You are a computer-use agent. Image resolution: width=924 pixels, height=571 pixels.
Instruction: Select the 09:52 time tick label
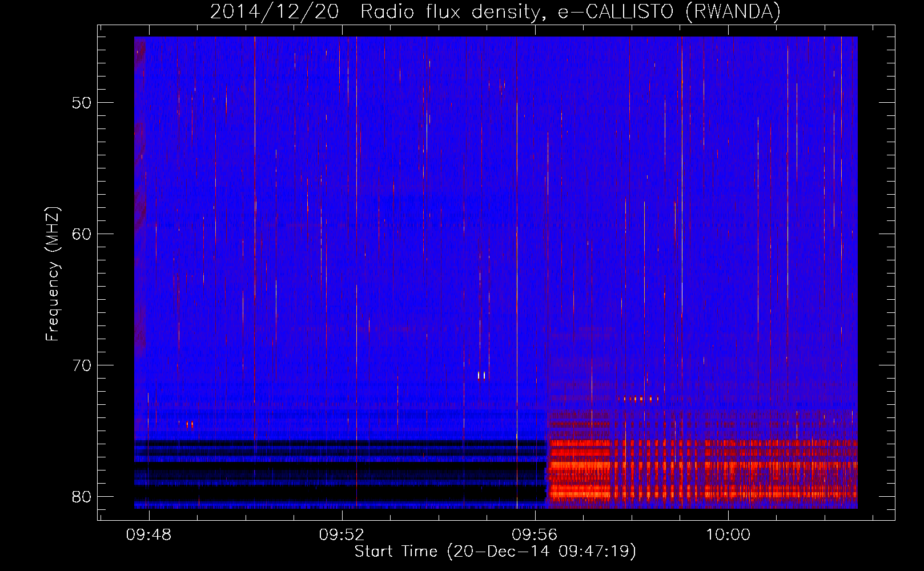[342, 535]
